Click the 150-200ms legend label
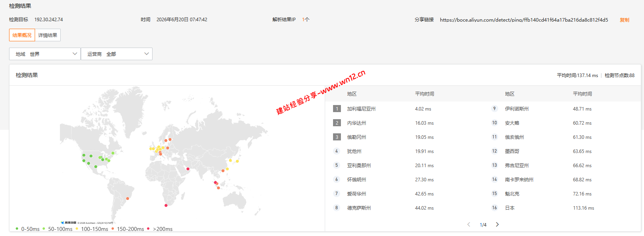Viewport: 644px width, 236px height. click(x=130, y=229)
